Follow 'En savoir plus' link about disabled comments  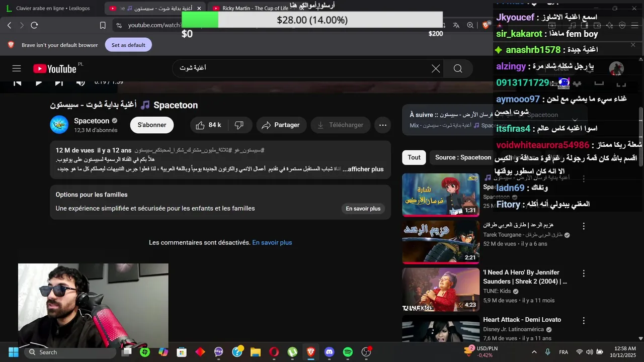click(x=272, y=242)
